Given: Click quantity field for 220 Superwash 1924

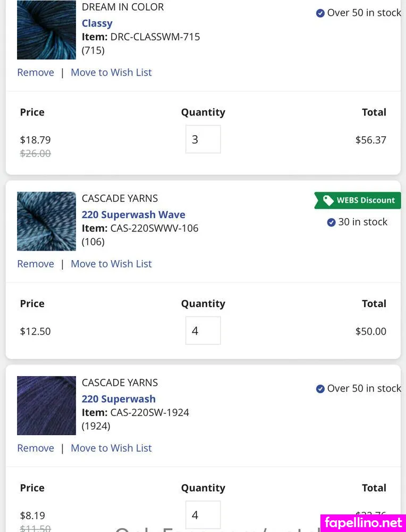Looking at the screenshot, I should [x=203, y=515].
